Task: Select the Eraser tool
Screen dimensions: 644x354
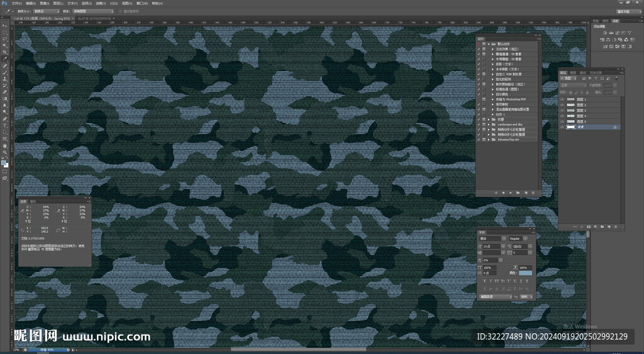Action: click(x=5, y=92)
